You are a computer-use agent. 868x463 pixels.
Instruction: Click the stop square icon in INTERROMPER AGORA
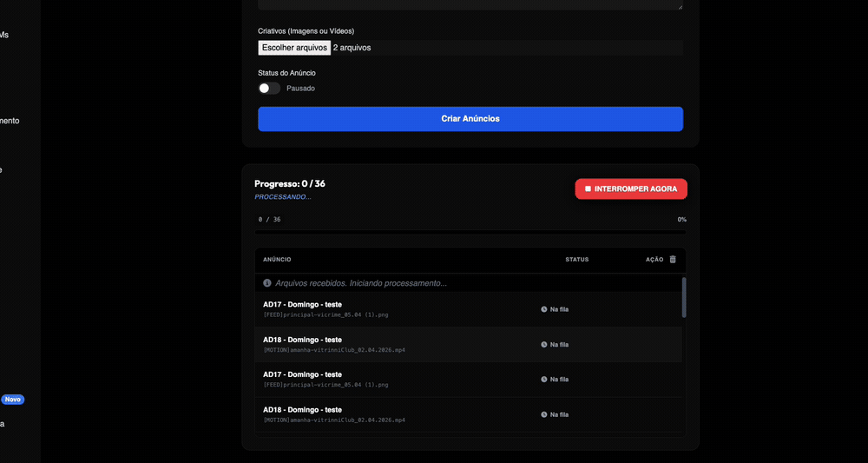[588, 189]
